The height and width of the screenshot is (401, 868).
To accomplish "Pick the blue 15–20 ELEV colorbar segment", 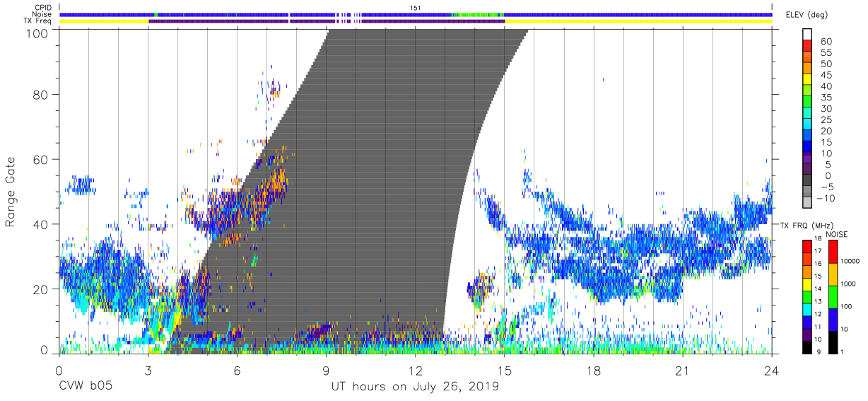I will [x=808, y=136].
